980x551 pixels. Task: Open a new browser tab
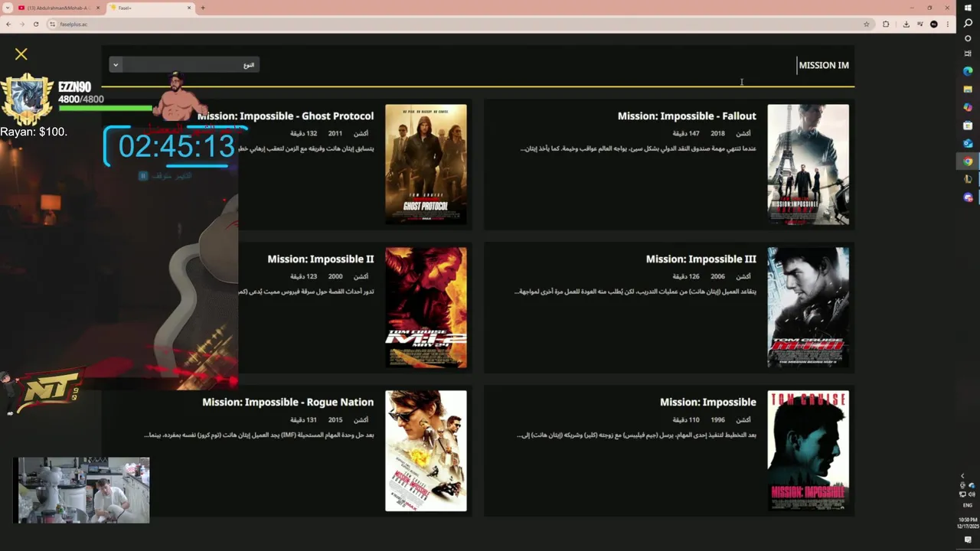point(203,8)
